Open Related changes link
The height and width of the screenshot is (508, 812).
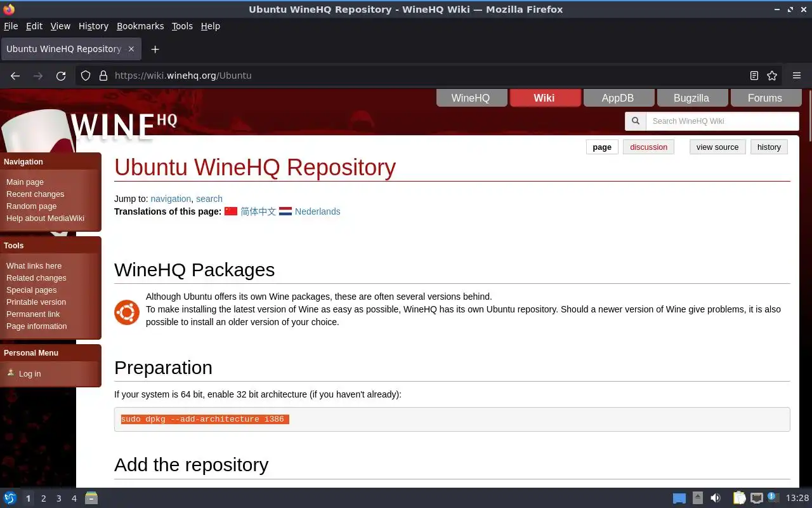36,277
